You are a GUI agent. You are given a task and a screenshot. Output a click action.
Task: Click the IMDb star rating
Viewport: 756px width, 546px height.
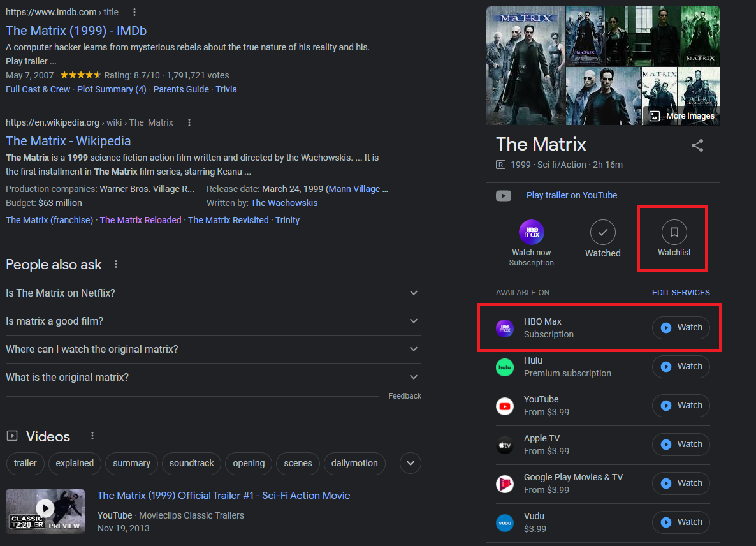tap(80, 75)
